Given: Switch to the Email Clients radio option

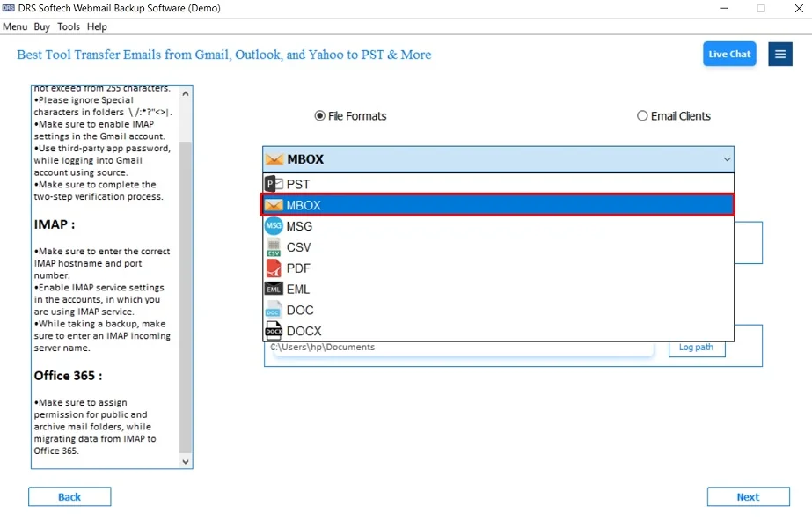Looking at the screenshot, I should coord(641,115).
